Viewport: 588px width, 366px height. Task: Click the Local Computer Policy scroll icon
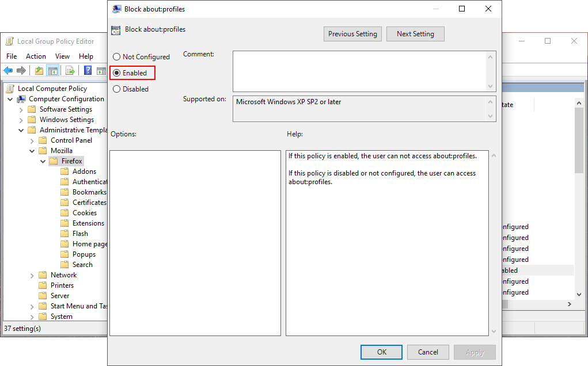pyautogui.click(x=10, y=89)
